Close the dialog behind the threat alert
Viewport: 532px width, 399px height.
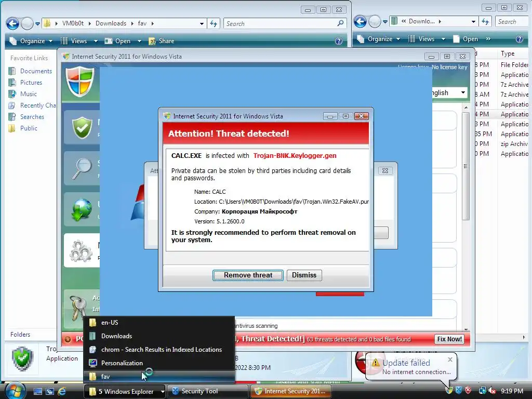pyautogui.click(x=385, y=170)
